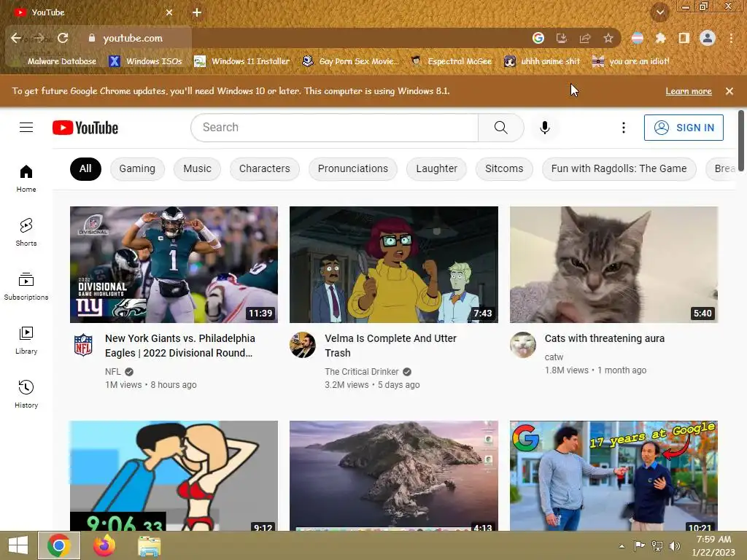Open Cats with threatening aura thumbnail
The height and width of the screenshot is (560, 747).
(x=614, y=265)
